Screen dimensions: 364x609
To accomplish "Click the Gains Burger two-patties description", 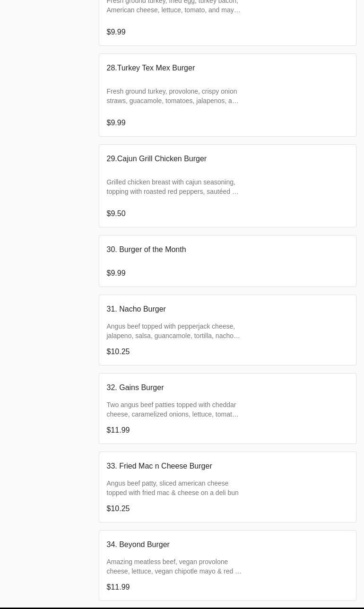I will tap(173, 409).
